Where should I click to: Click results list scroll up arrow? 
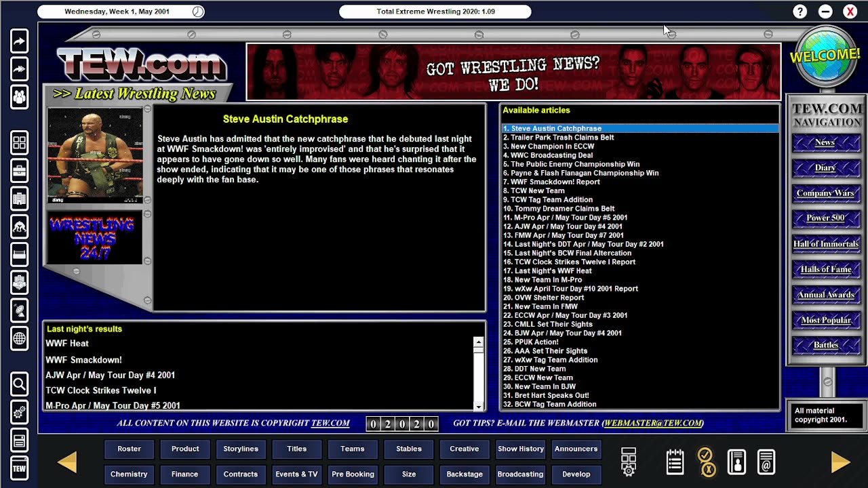pyautogui.click(x=478, y=342)
